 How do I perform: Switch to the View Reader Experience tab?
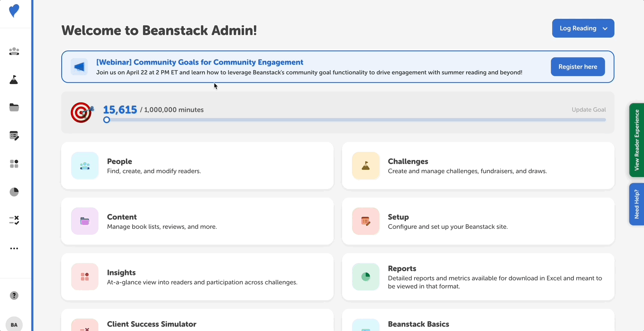pos(637,140)
